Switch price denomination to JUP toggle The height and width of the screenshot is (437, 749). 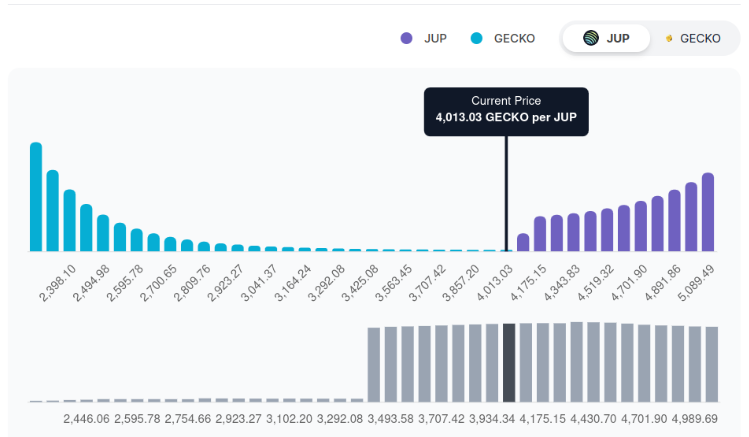(x=606, y=38)
